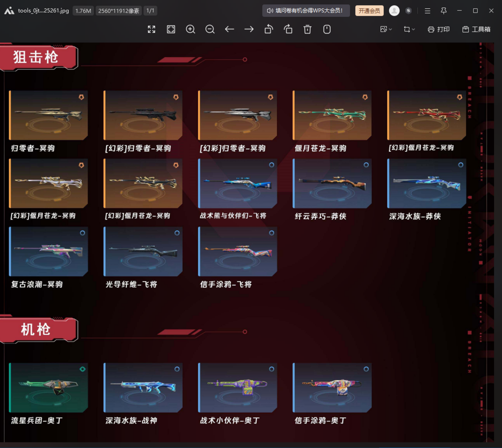Click the 战术熊与伙伴们-飞将 label

[x=233, y=216]
